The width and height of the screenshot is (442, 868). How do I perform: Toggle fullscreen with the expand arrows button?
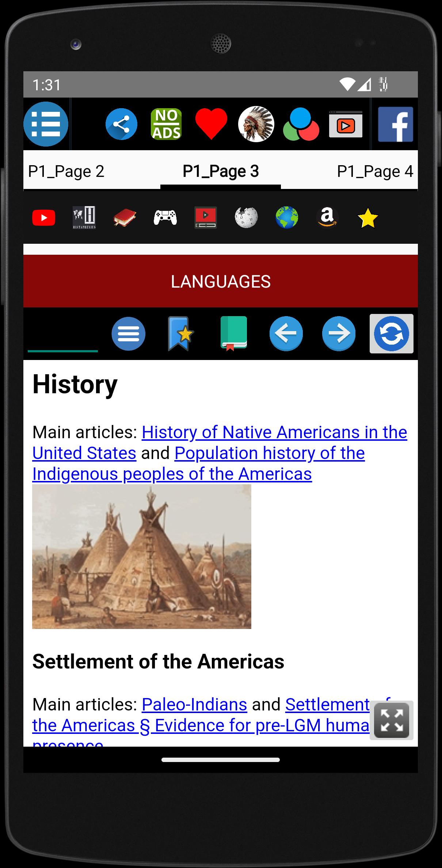coord(392,720)
